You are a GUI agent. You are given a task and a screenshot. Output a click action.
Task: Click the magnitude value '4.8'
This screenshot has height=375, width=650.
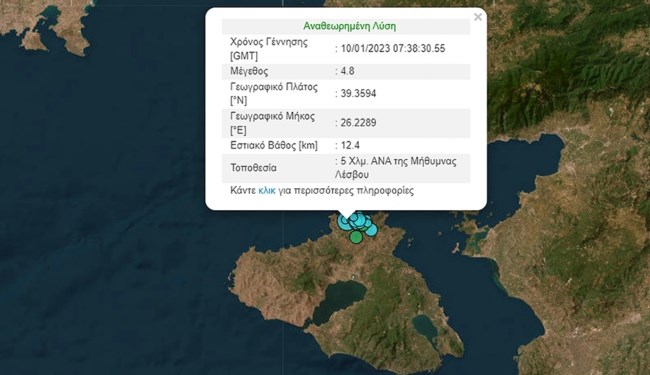(x=347, y=71)
